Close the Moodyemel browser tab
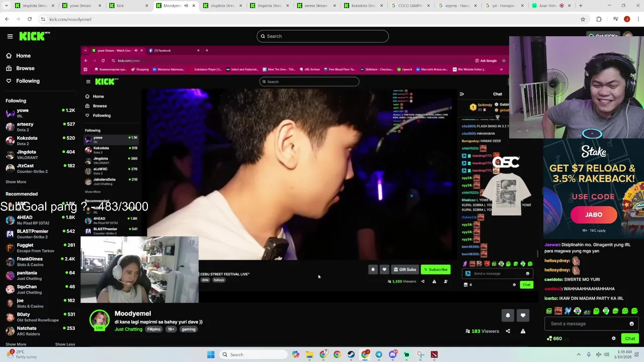Viewport: 644px width, 362px height. tap(194, 6)
